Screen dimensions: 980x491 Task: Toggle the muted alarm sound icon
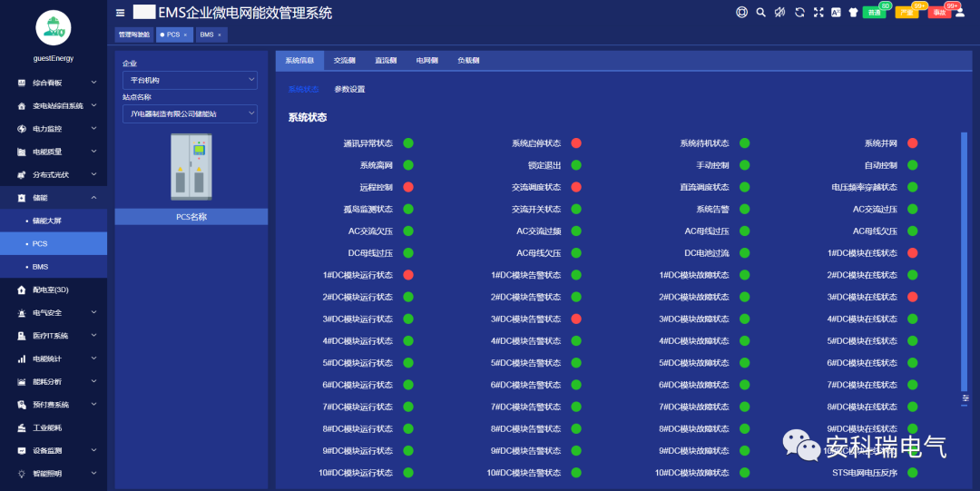(x=780, y=12)
